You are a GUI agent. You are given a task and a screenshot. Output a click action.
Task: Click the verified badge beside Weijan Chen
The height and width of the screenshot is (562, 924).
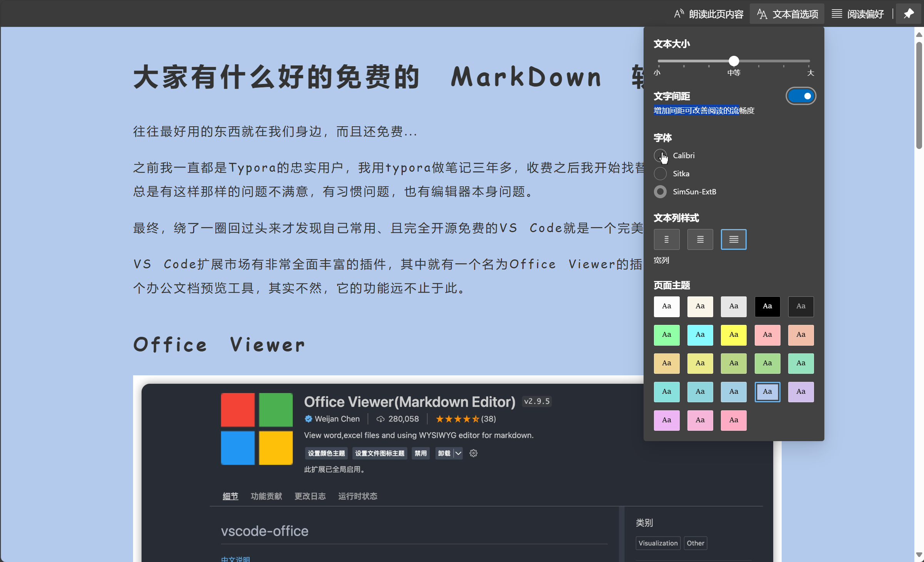(308, 419)
